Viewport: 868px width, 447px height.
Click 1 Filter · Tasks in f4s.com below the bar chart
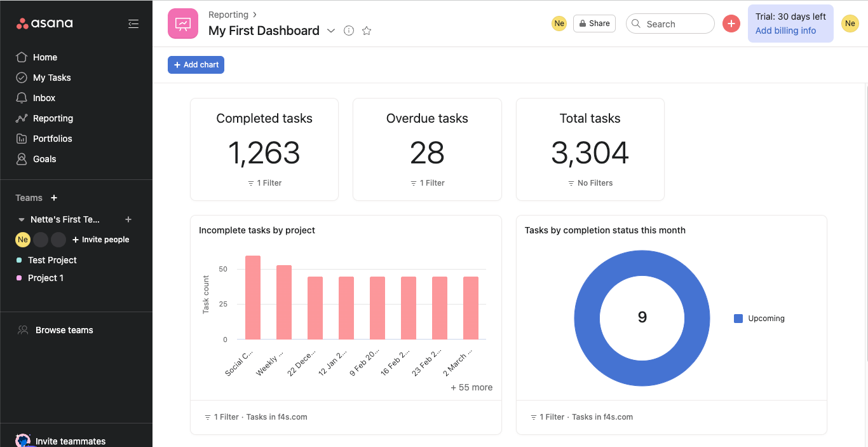coord(255,417)
